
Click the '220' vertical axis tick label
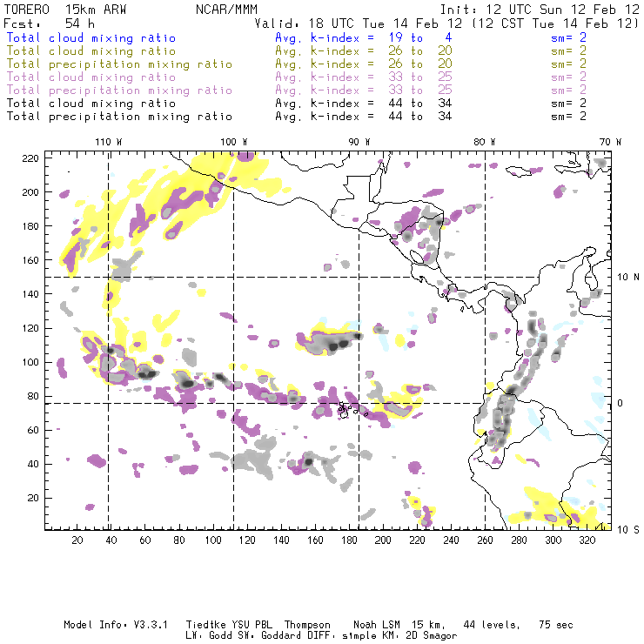pos(30,158)
